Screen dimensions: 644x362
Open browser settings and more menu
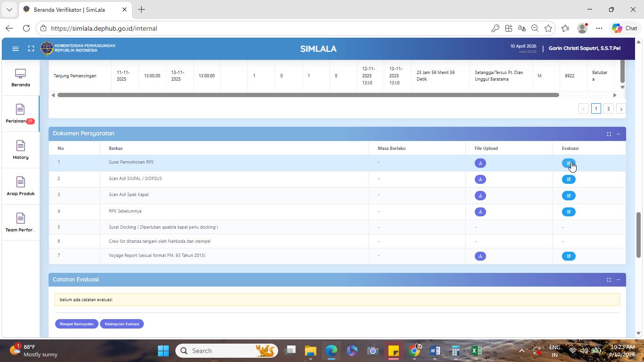coord(599,28)
